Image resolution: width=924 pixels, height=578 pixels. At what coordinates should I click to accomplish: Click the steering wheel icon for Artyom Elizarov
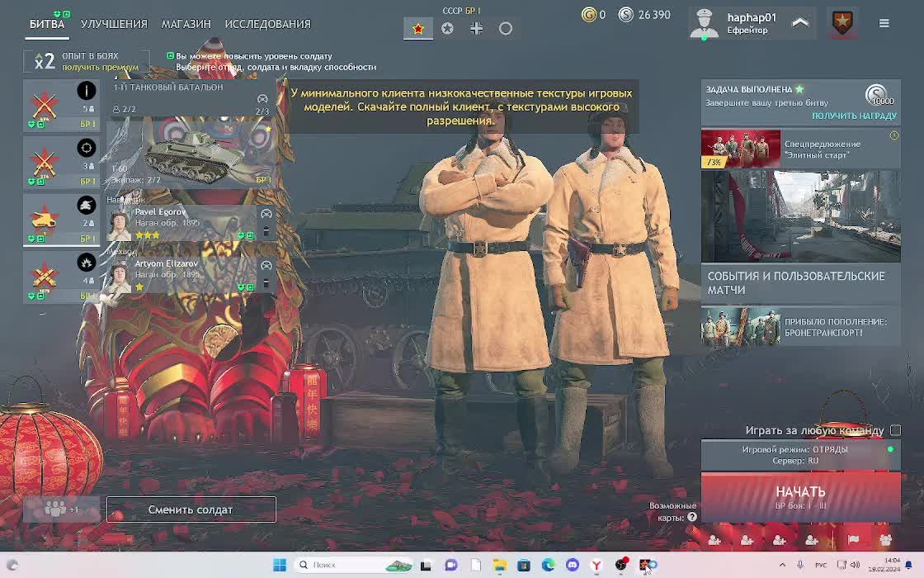[x=266, y=266]
